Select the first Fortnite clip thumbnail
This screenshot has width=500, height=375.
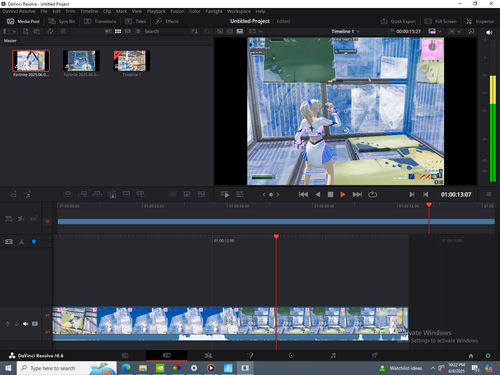(x=31, y=61)
